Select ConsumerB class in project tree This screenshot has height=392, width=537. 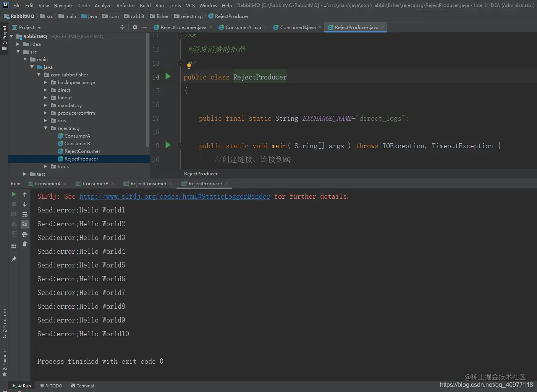(77, 143)
